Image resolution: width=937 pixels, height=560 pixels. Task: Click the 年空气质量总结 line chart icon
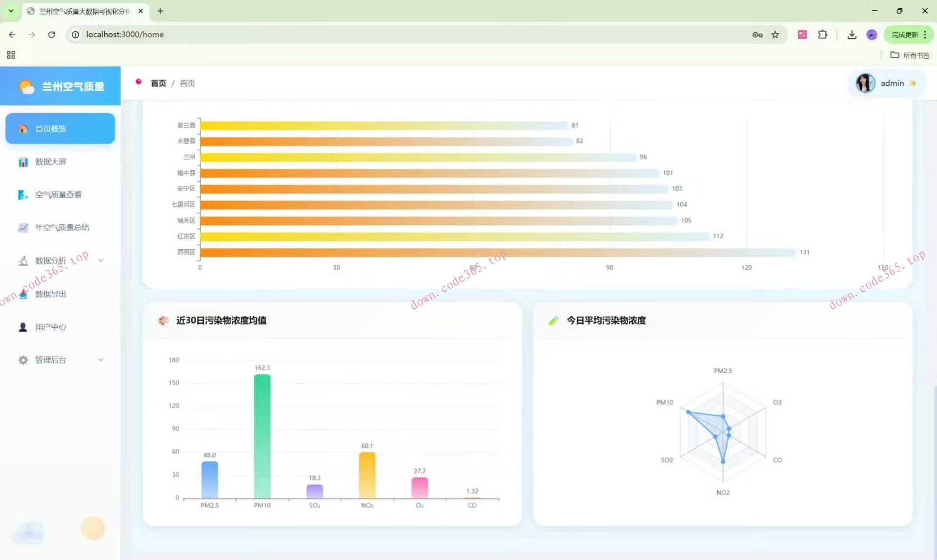23,227
